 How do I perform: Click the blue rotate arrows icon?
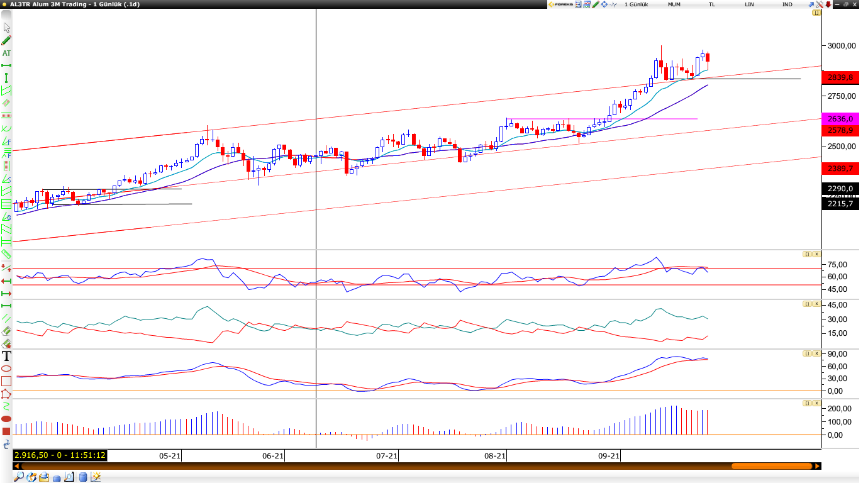pos(7,444)
